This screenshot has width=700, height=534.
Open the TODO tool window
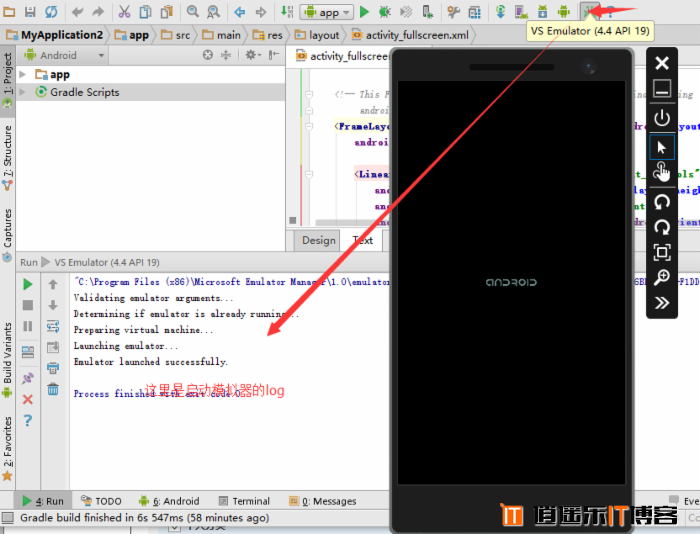click(x=101, y=501)
